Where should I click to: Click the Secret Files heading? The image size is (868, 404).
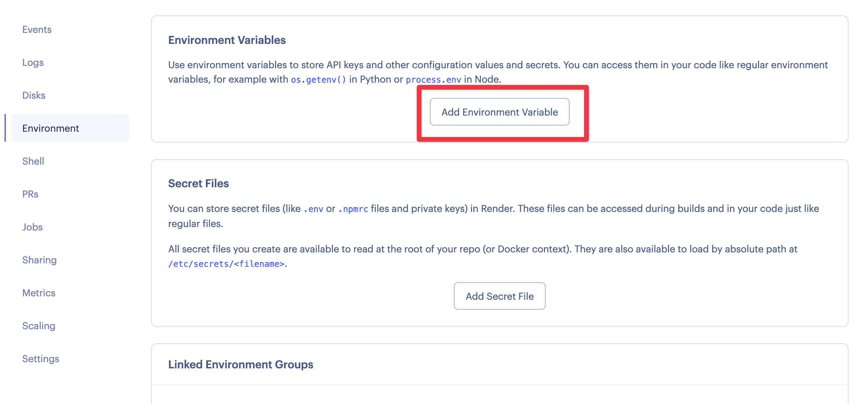198,183
